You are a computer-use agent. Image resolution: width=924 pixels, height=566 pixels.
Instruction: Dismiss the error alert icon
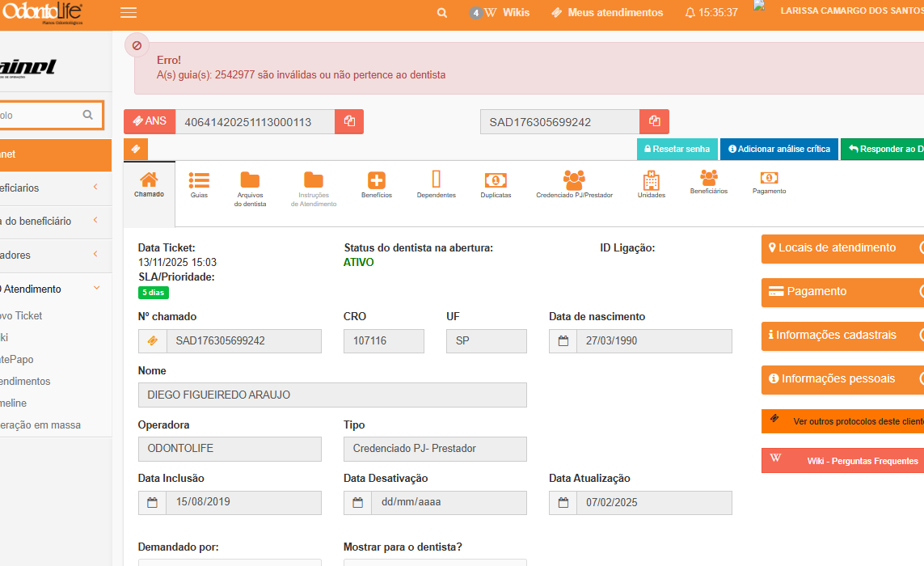coord(137,45)
